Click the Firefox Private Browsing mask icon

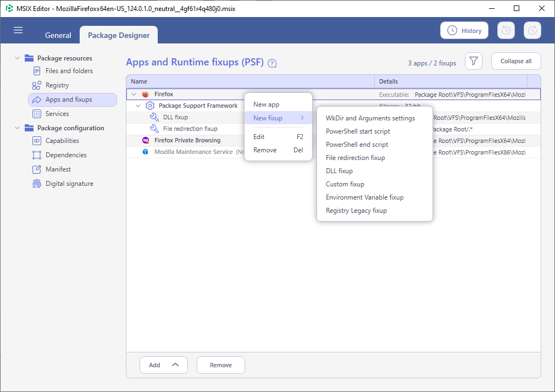tap(146, 140)
